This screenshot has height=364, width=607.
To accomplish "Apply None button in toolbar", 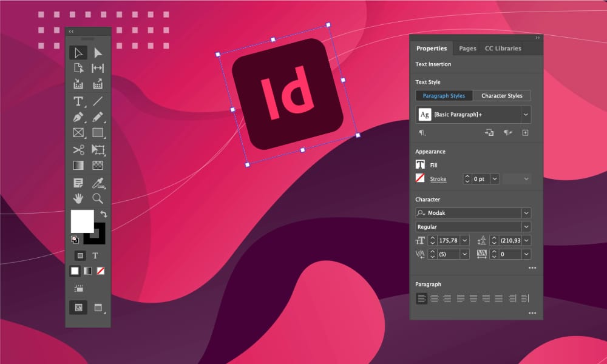I will coord(101,271).
